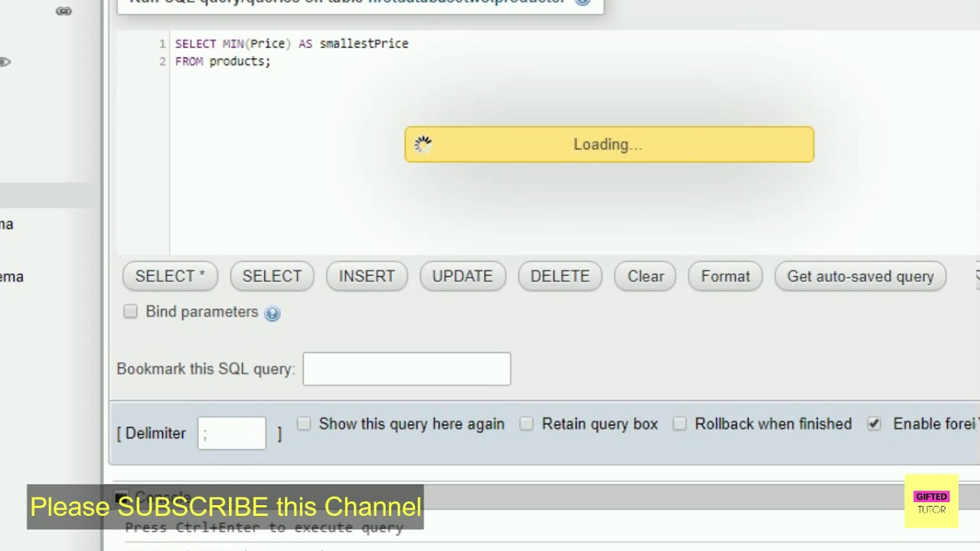The image size is (980, 551).
Task: Focus the Bookmark this SQL query field
Action: pos(407,369)
